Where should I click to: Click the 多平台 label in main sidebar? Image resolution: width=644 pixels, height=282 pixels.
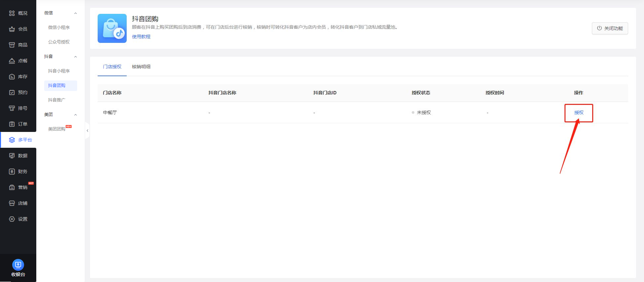pos(25,140)
